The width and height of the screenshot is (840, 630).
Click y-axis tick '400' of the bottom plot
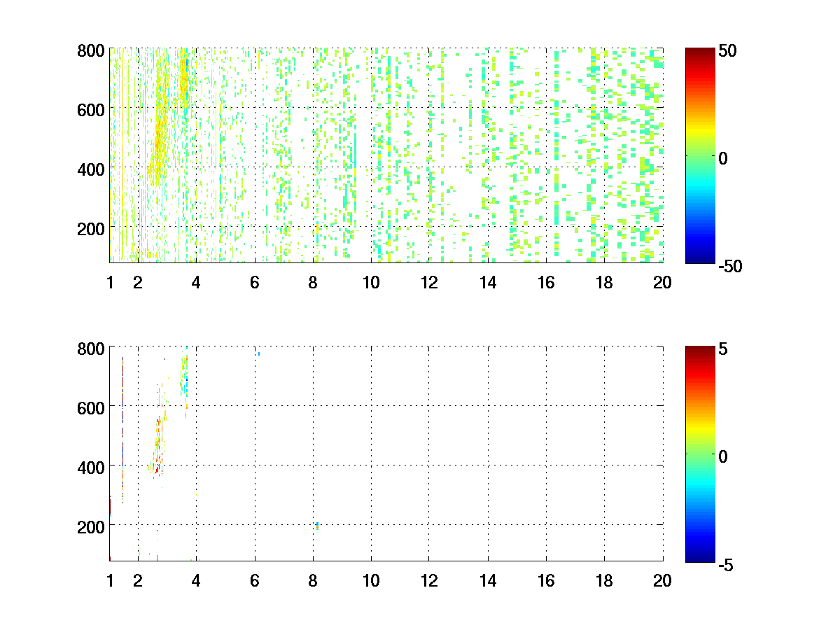pyautogui.click(x=91, y=466)
